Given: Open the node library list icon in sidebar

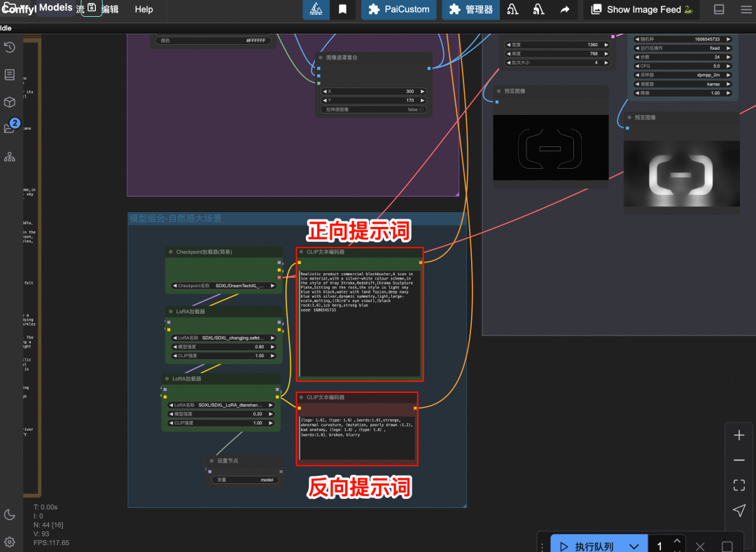Looking at the screenshot, I should coord(10,75).
